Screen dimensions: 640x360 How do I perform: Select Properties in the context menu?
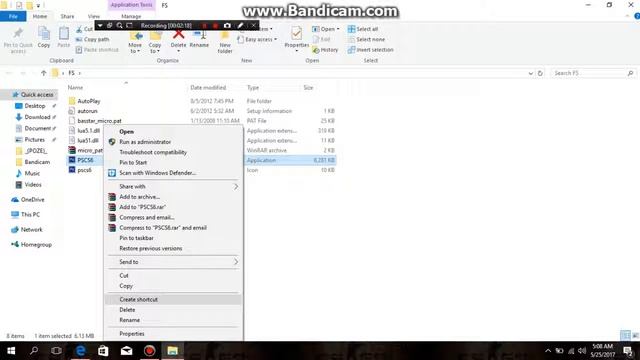(x=174, y=334)
